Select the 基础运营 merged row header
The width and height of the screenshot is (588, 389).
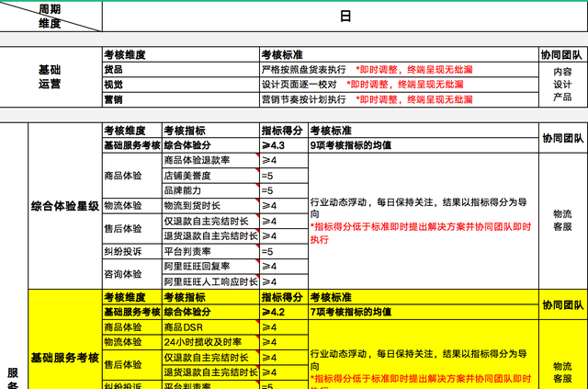coord(51,77)
